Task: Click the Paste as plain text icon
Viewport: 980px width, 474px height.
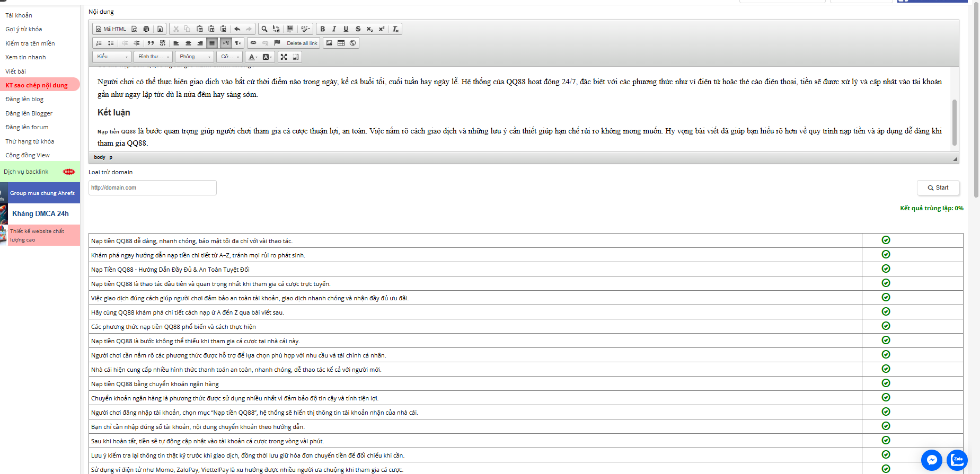Action: [211, 29]
